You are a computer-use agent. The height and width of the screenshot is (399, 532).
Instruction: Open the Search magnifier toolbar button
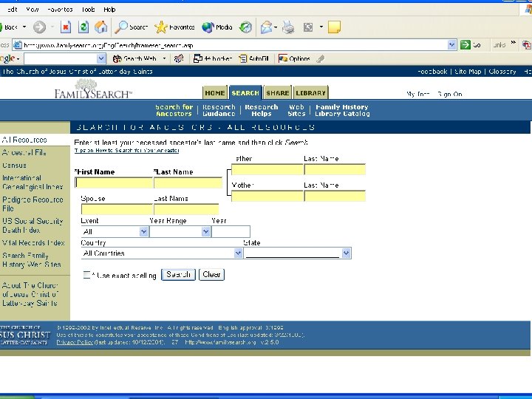(x=131, y=27)
